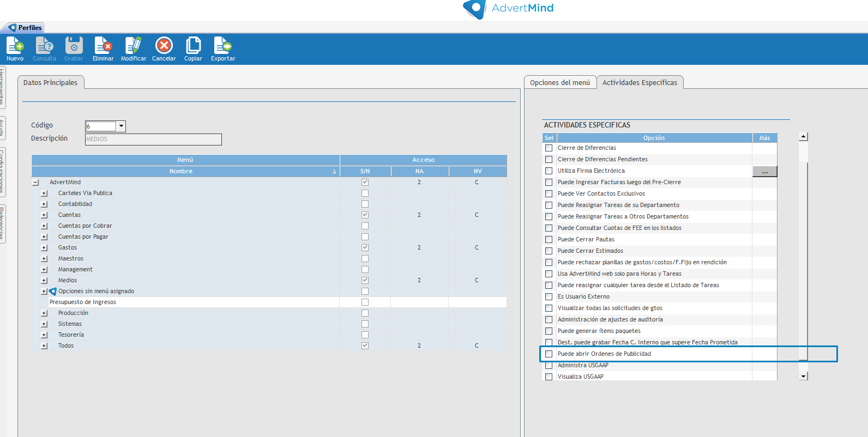The image size is (868, 437).
Task: Expand Carteles Via Publica node
Action: (44, 193)
